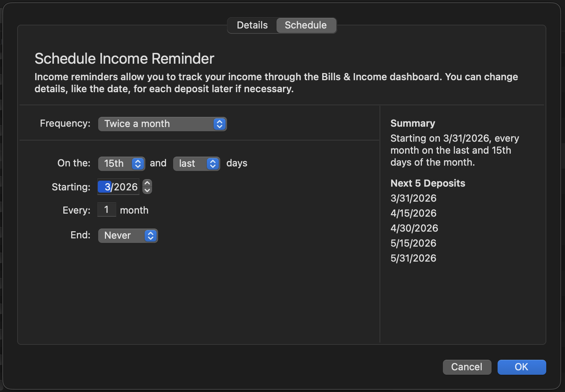
Task: Decrement the Starting date with the down arrow
Action: coord(147,190)
